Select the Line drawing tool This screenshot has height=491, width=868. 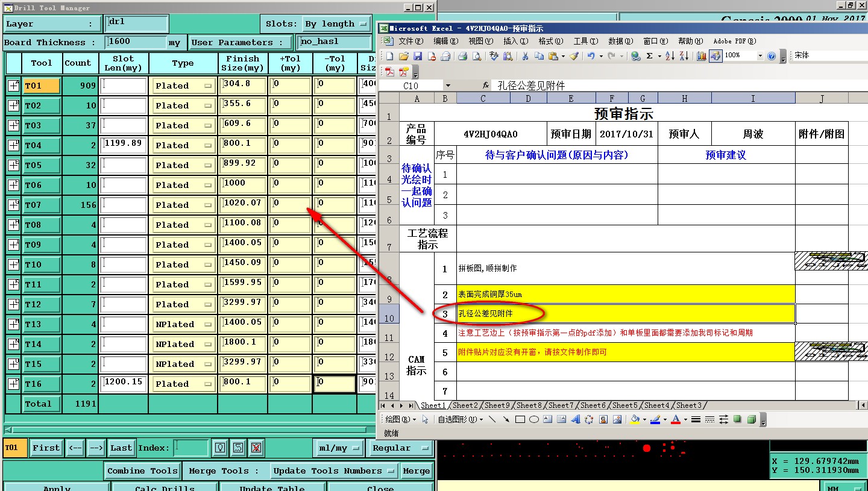492,419
